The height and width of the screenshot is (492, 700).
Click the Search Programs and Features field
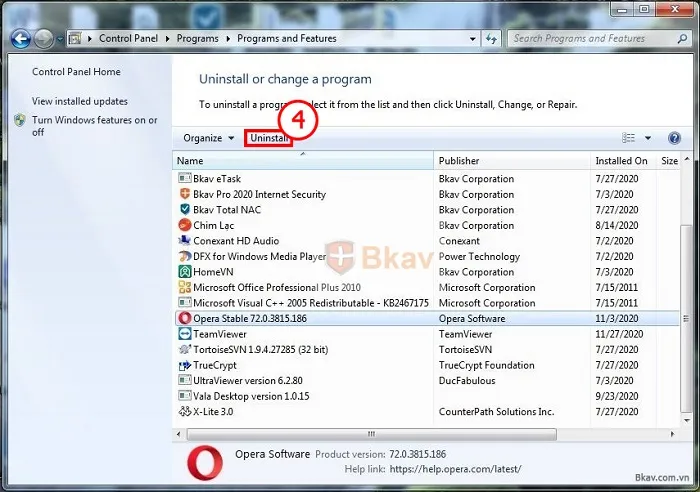click(x=590, y=39)
